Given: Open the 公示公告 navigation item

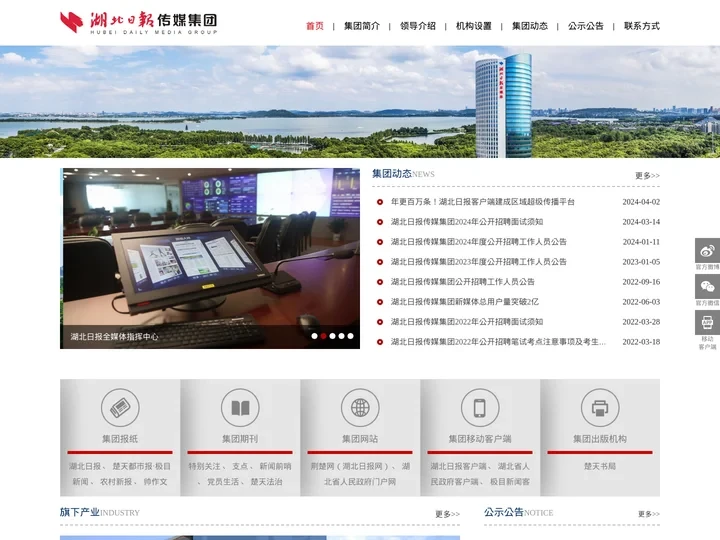Looking at the screenshot, I should tap(586, 26).
